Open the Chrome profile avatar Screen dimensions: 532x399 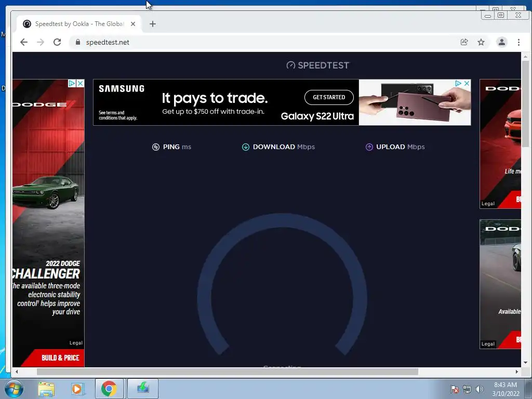(502, 42)
